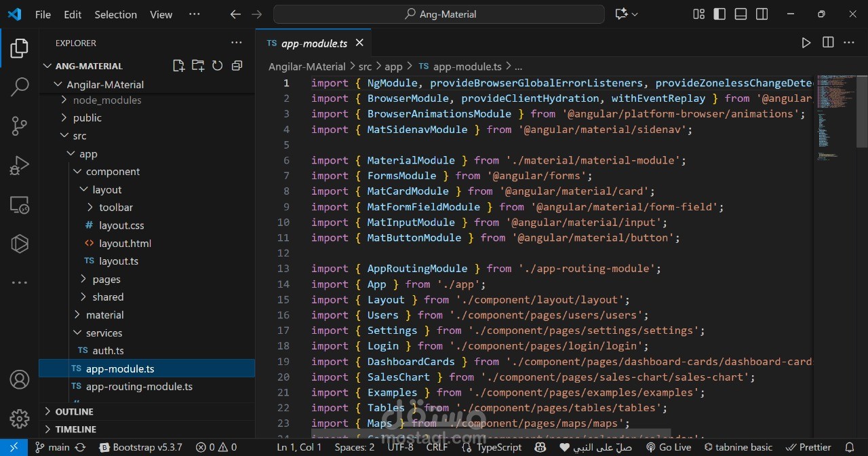Expand the pages folder
Viewport: 868px width, 456px height.
point(106,279)
